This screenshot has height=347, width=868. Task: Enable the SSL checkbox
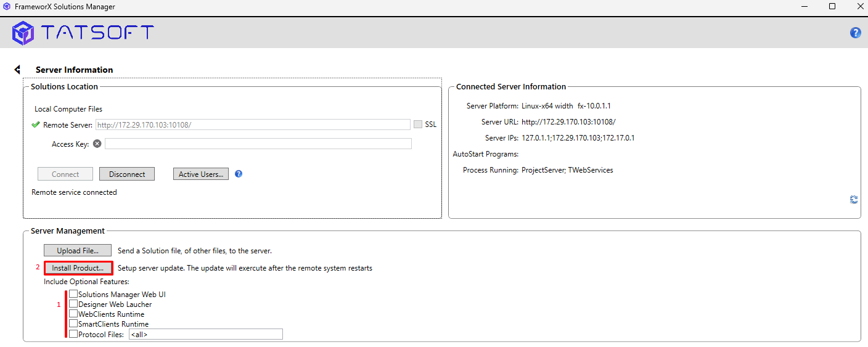point(418,125)
